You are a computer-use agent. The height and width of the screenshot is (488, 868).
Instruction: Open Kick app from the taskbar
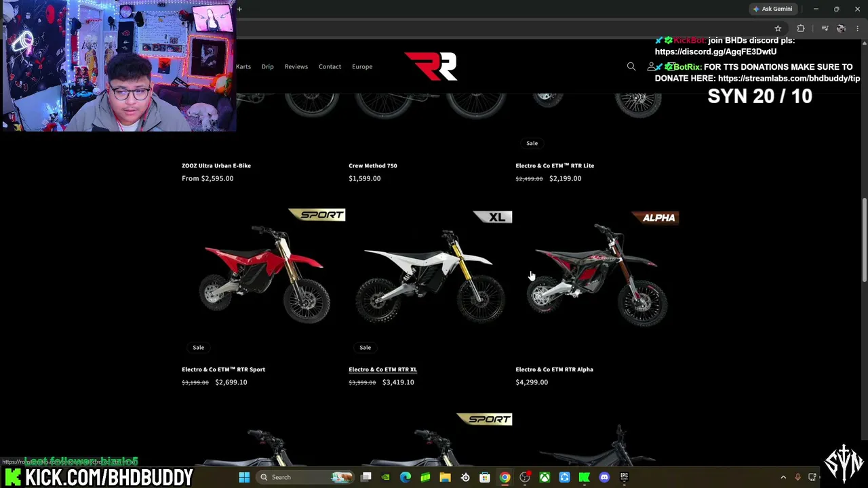585,477
